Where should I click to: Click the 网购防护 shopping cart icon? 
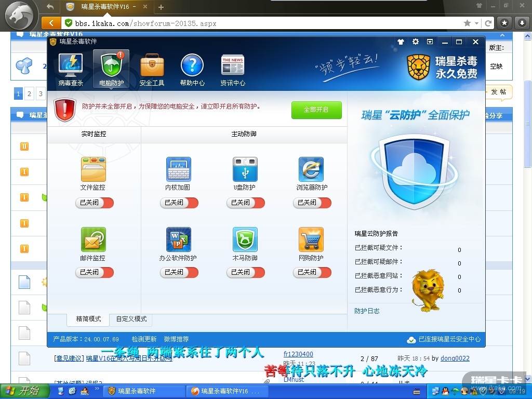click(311, 240)
